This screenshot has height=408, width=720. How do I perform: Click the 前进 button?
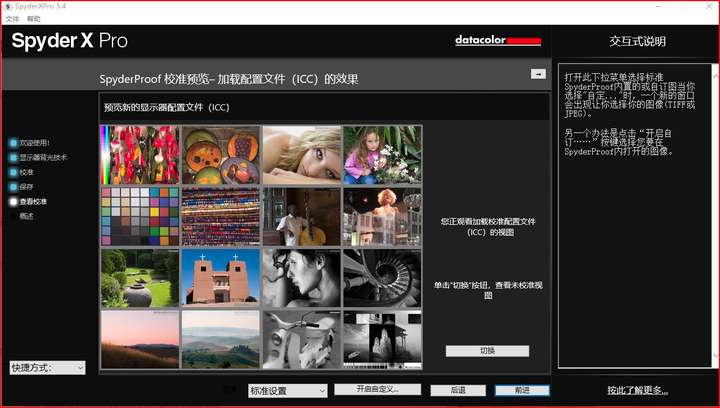click(x=522, y=390)
